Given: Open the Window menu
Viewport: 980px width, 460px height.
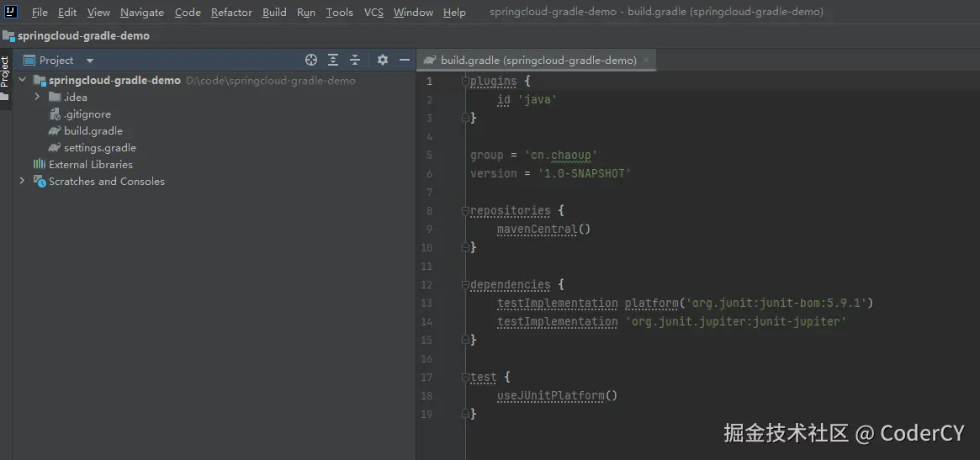Looking at the screenshot, I should coord(413,12).
